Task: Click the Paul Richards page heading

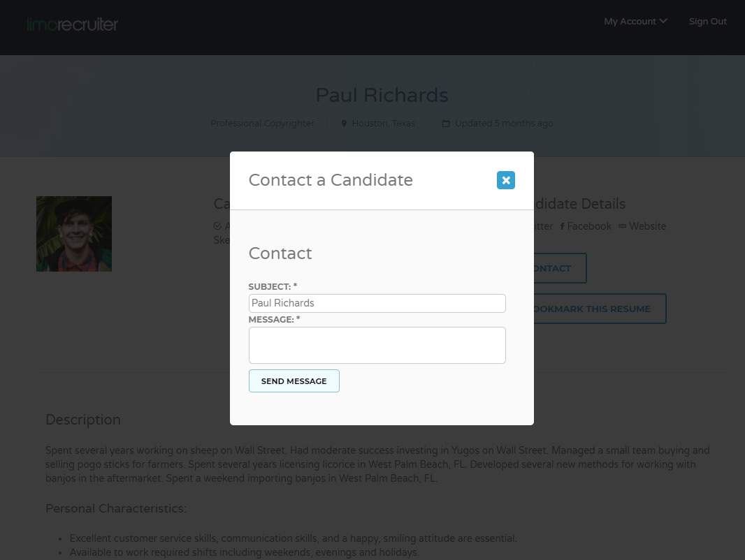Action: [382, 95]
